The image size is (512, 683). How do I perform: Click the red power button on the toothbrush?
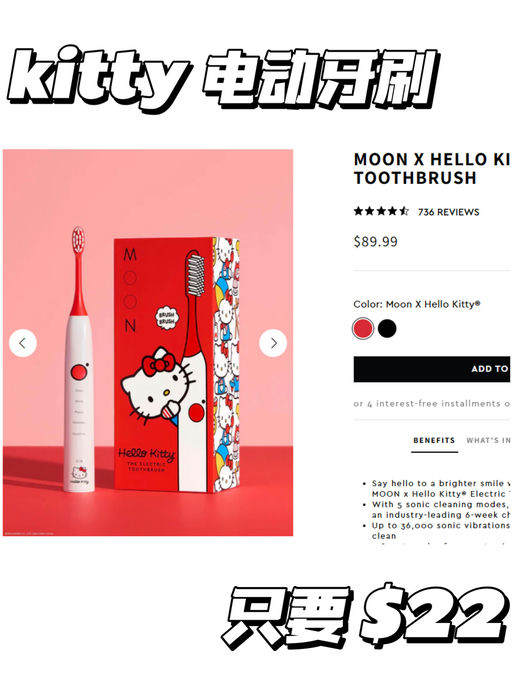79,372
